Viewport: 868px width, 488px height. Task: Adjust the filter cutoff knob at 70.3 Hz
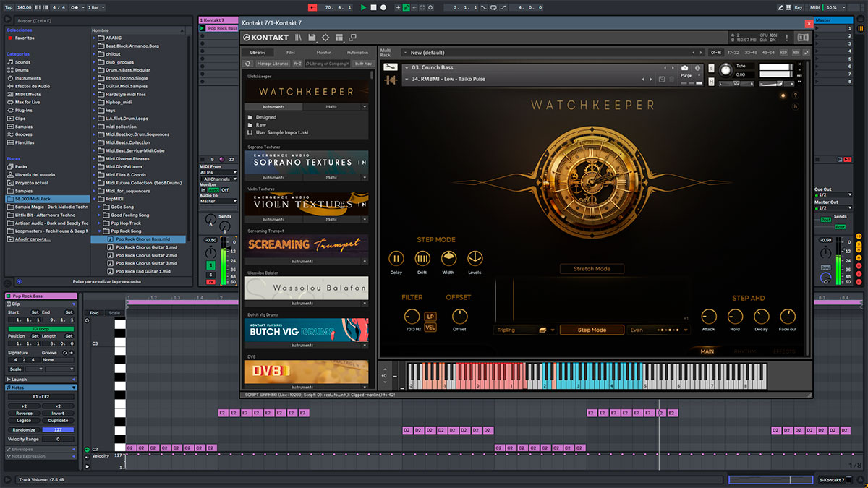click(412, 316)
